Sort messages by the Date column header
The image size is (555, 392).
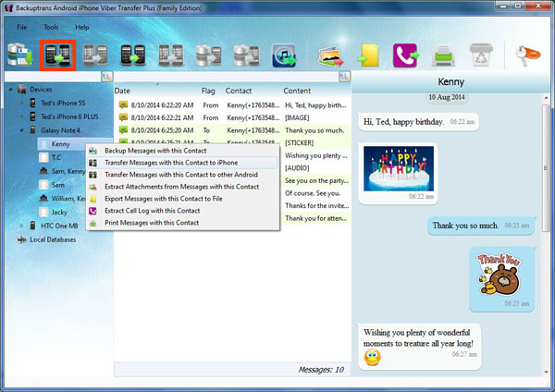click(122, 91)
